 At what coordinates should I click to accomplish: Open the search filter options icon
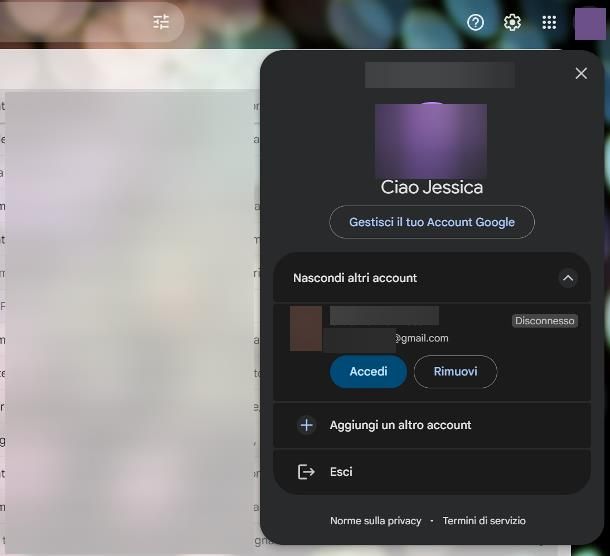point(161,22)
